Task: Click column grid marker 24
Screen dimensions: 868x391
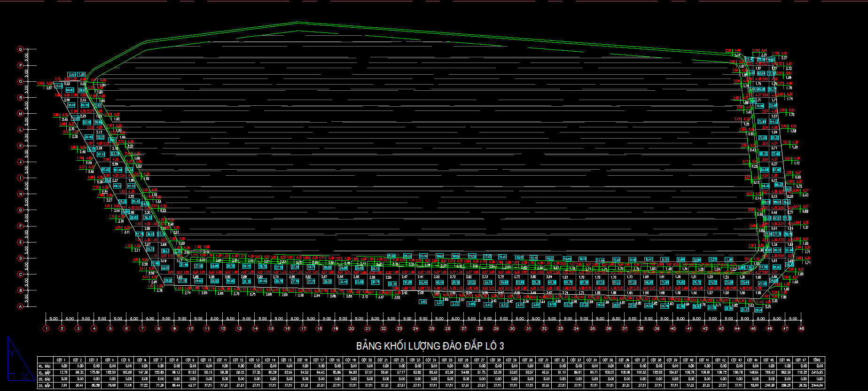Action: click(x=415, y=328)
